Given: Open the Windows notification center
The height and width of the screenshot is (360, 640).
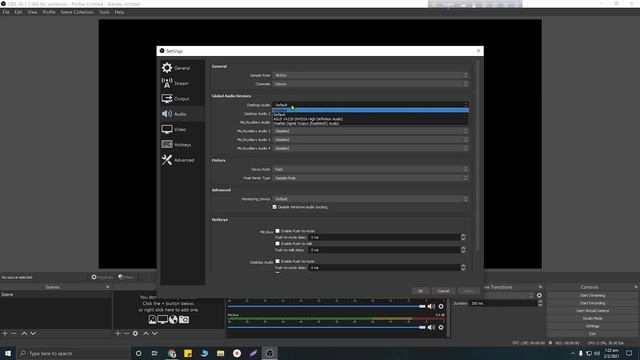Looking at the screenshot, I should click(629, 353).
